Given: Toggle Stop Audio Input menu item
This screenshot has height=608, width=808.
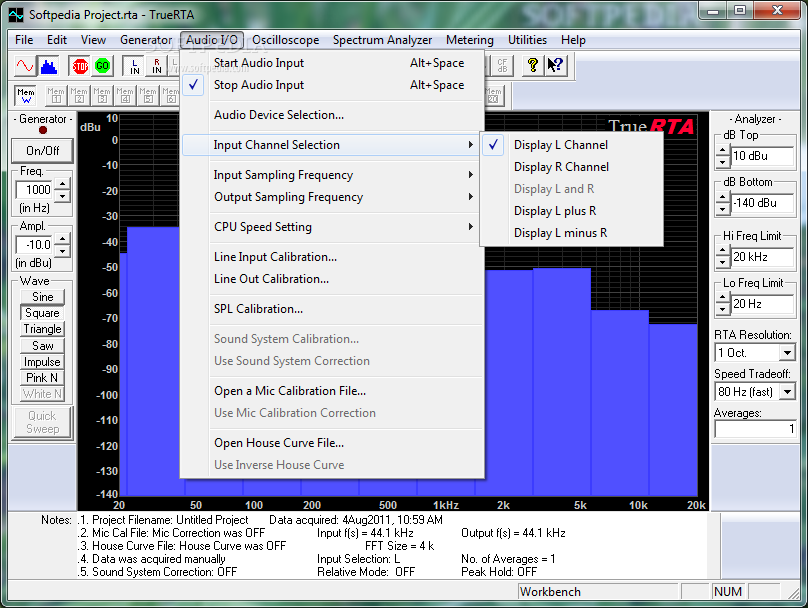Looking at the screenshot, I should [332, 85].
